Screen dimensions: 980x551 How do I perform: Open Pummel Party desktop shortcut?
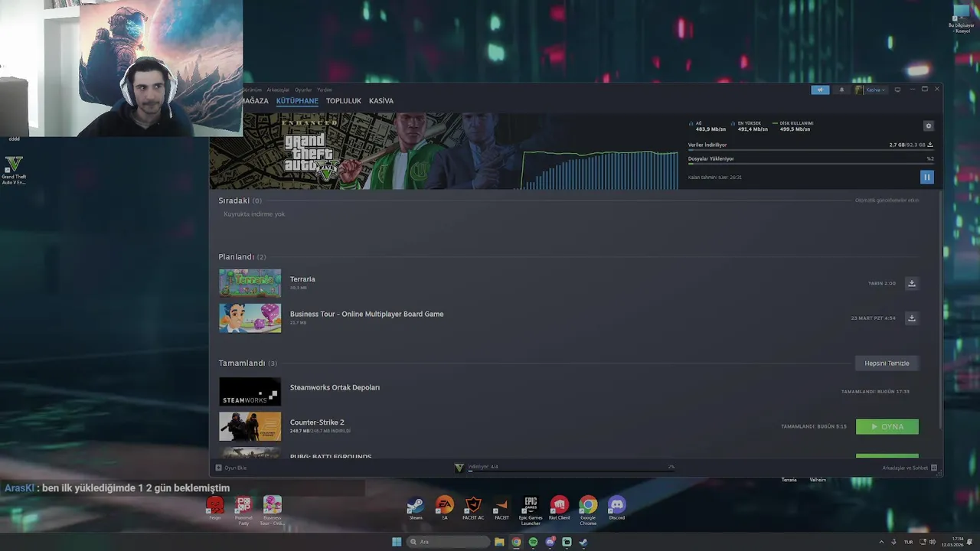243,510
